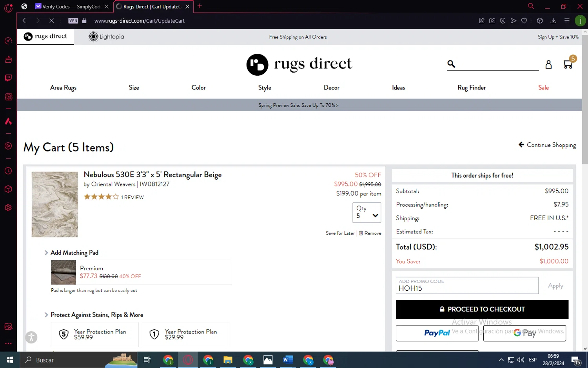This screenshot has width=588, height=368.
Task: Apply the promo code
Action: tap(555, 286)
